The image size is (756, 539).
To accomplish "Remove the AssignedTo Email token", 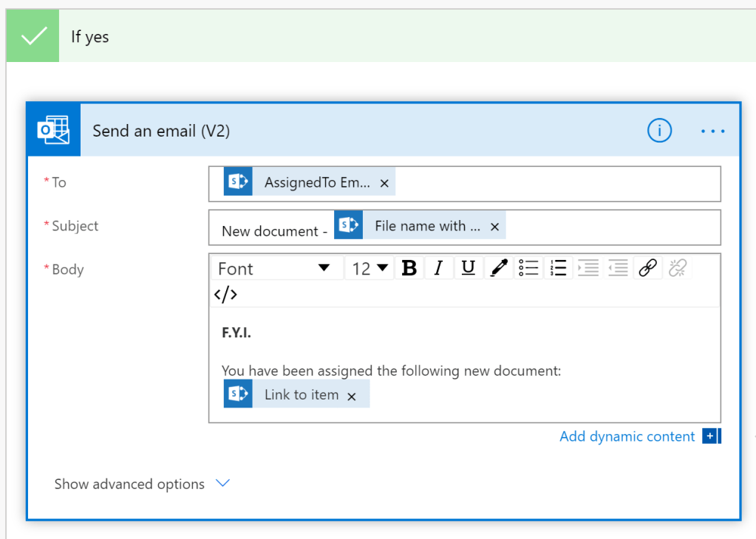I will (384, 184).
